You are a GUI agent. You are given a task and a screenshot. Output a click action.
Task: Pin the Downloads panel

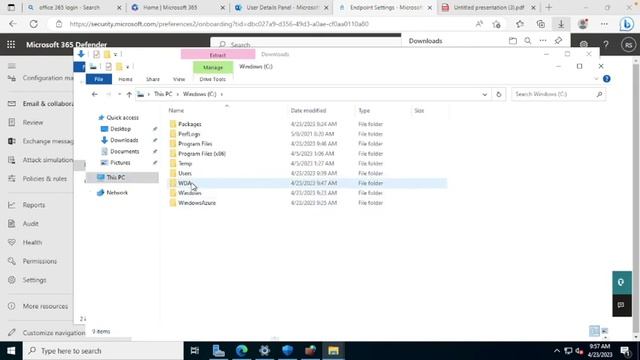pos(558,41)
